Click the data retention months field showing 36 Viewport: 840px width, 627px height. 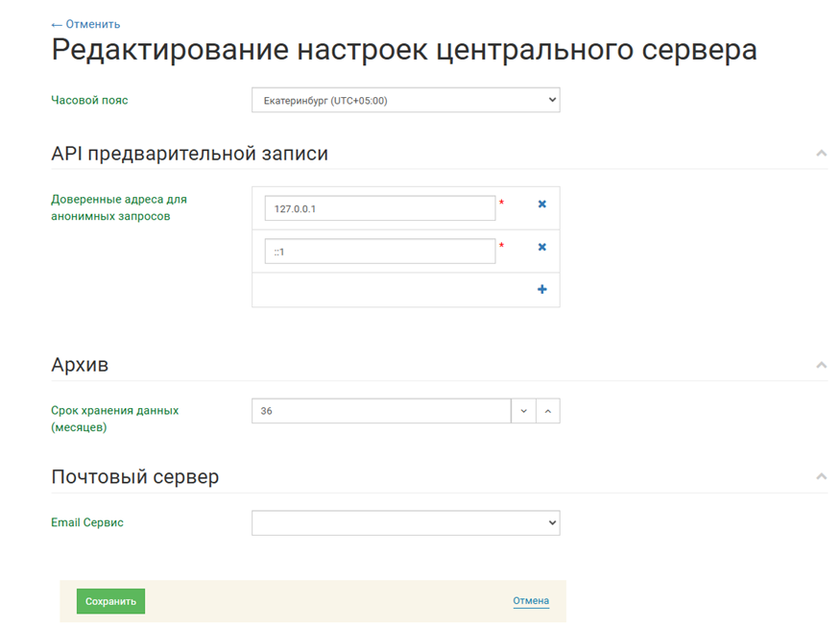[380, 411]
